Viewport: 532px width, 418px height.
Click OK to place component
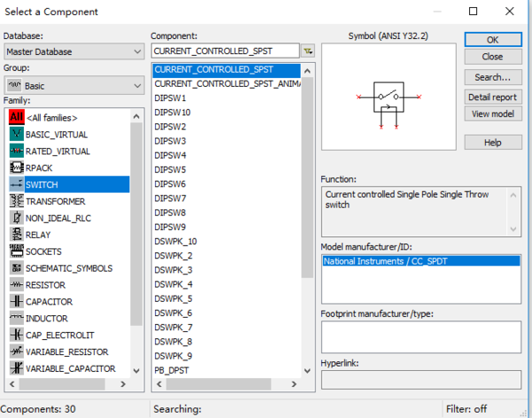(x=493, y=40)
